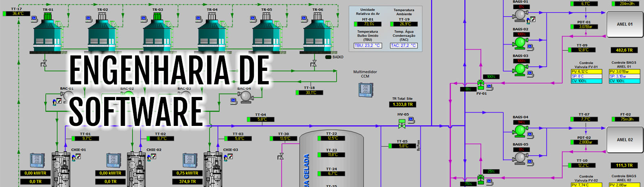Click SP 8°C setpoint for Valvula FV-01

tap(586, 76)
